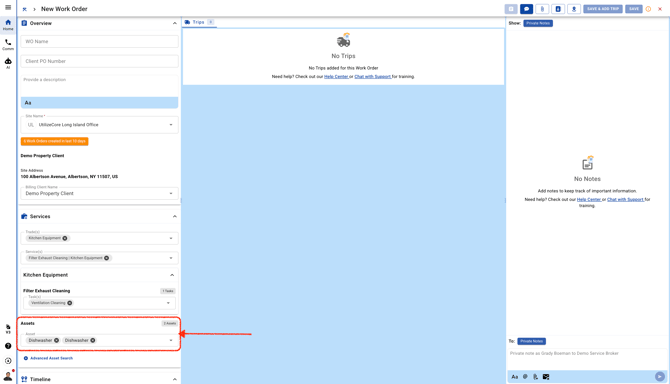The image size is (670, 384).
Task: Open the AI assistant robot icon
Action: [8, 63]
